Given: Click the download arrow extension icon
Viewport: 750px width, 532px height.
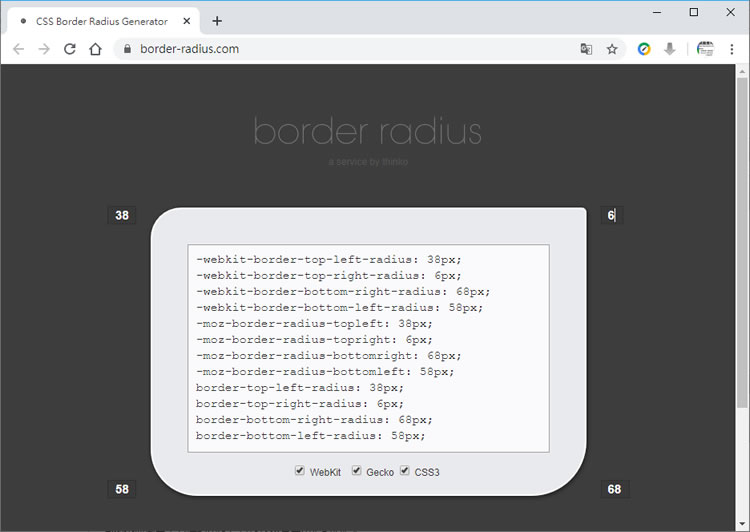Looking at the screenshot, I should pos(670,49).
